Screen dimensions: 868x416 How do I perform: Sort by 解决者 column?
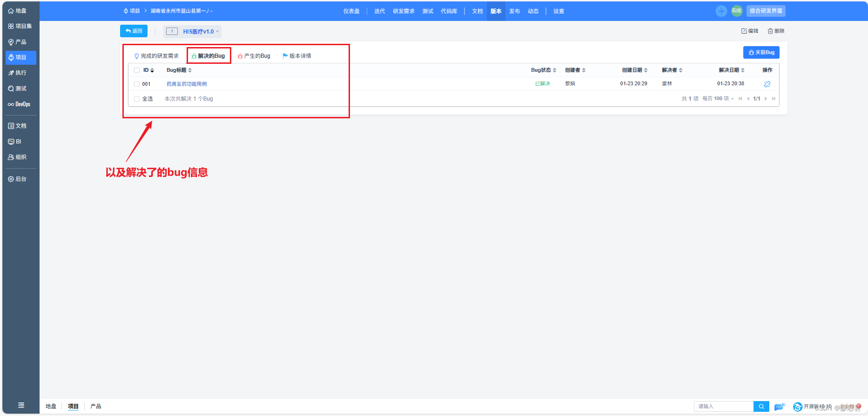pyautogui.click(x=672, y=70)
